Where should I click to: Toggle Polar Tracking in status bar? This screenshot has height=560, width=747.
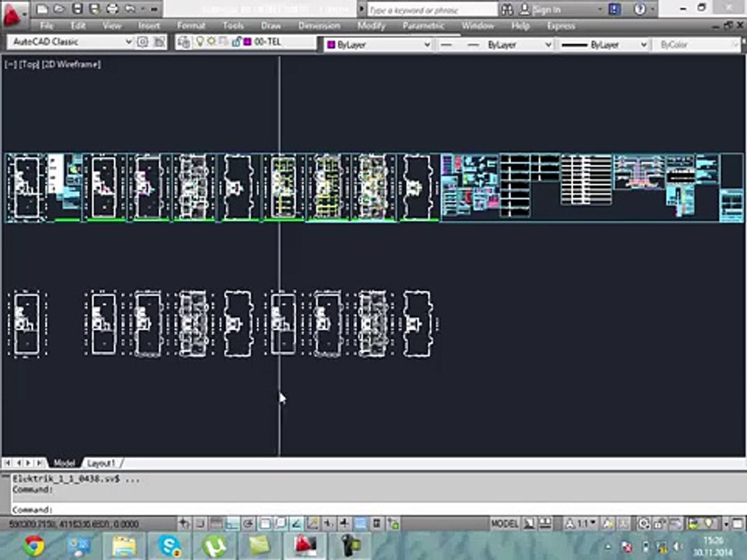(x=248, y=524)
